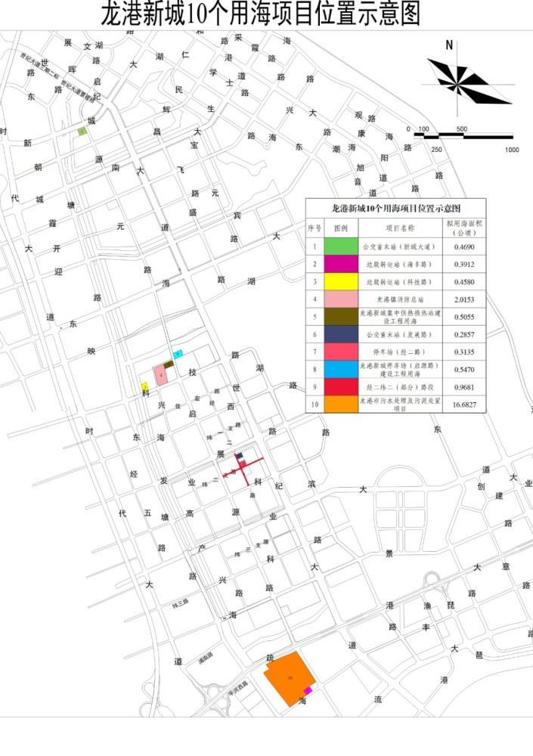Click the navy blue parcel 6 on map
Viewport: 533px width, 756px height.
240,456
